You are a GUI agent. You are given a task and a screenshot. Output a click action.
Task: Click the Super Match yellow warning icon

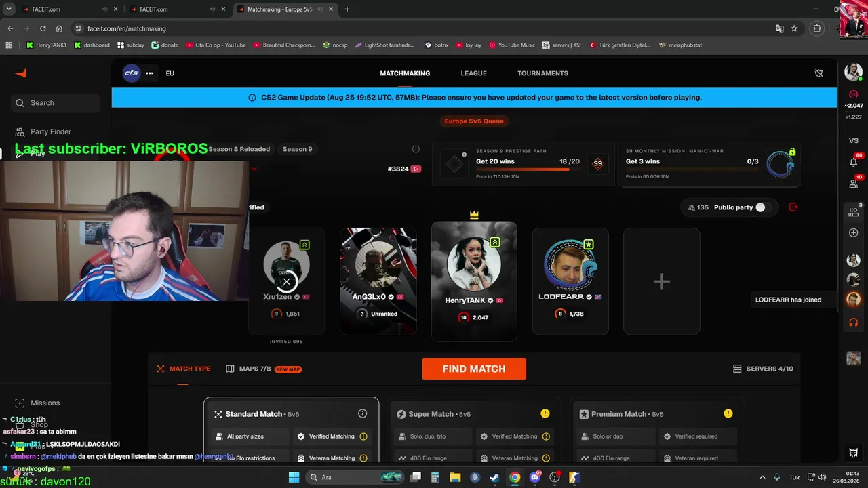pyautogui.click(x=545, y=413)
